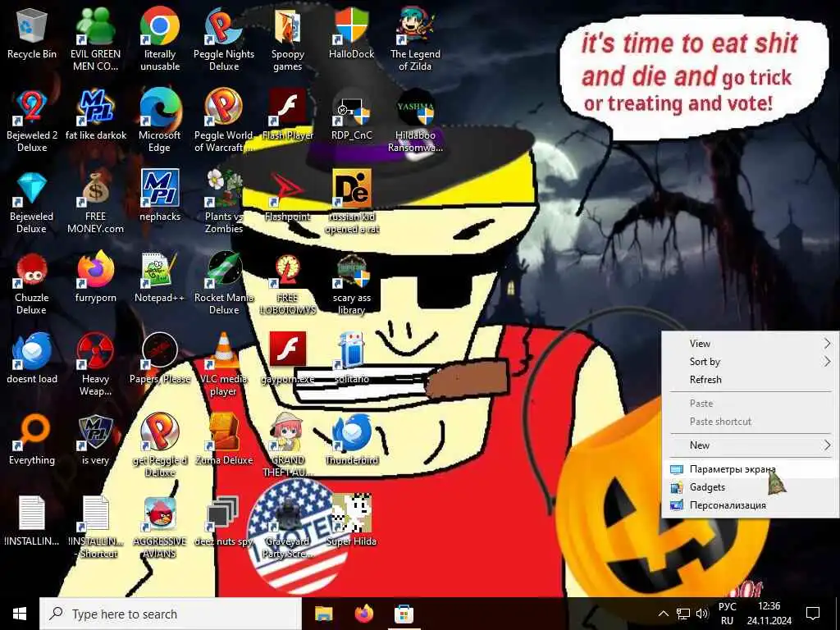Click the Hildaboo Ransomwa... icon

tap(415, 108)
